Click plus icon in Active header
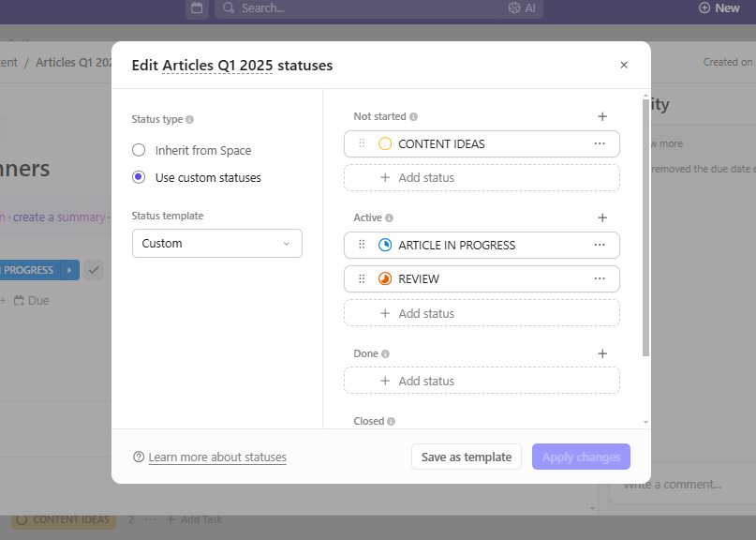 (602, 217)
